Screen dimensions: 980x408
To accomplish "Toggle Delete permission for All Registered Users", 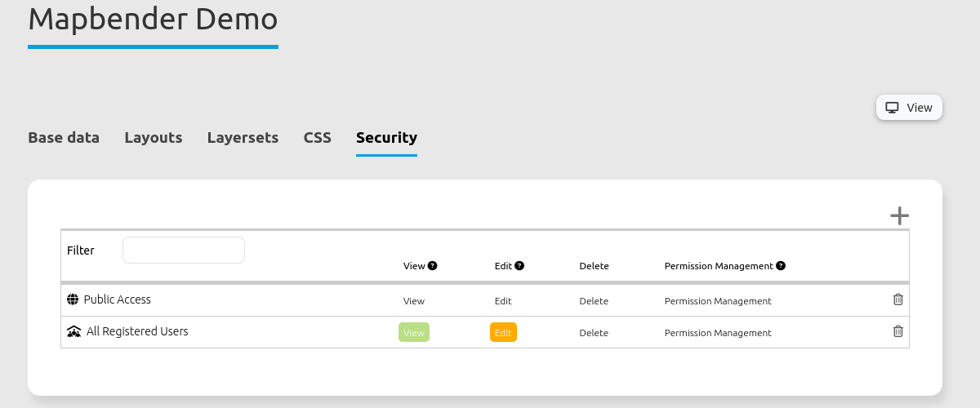I will click(x=594, y=333).
